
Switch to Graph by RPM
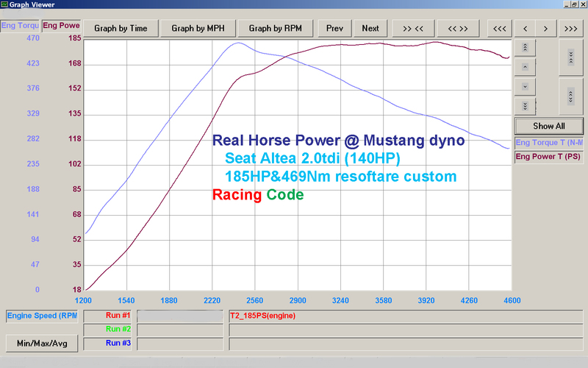click(x=275, y=29)
